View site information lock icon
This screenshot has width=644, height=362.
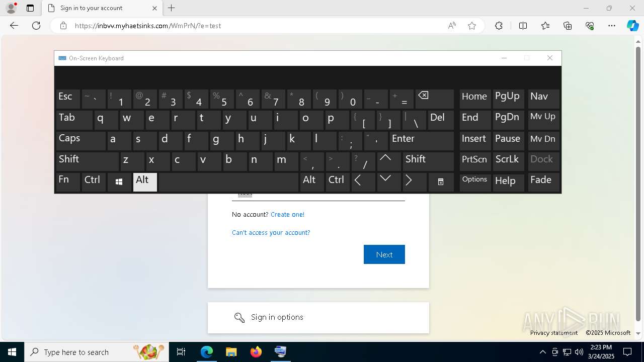coord(63,26)
